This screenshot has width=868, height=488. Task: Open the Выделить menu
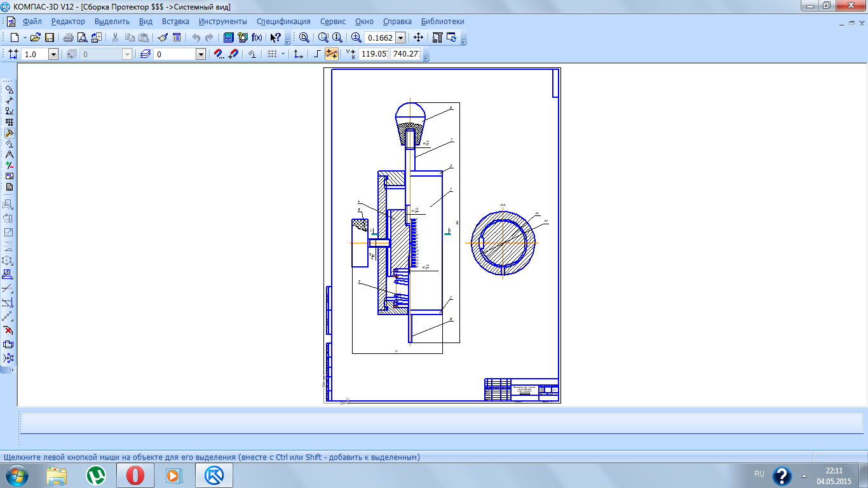pos(112,22)
